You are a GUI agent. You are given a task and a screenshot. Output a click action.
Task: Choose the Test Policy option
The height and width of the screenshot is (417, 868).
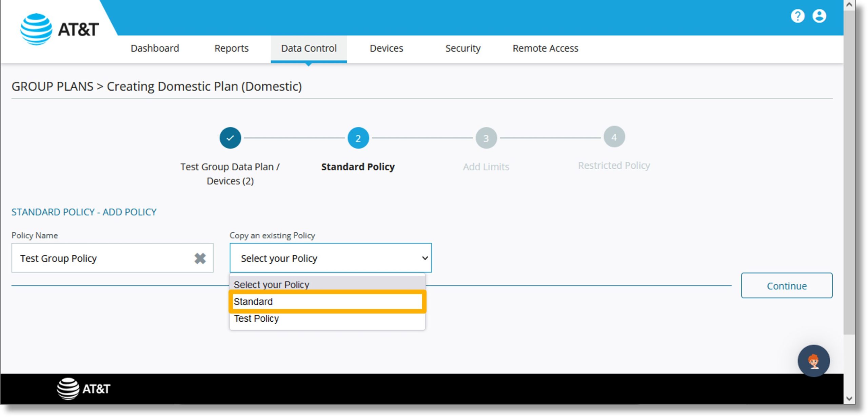click(327, 318)
